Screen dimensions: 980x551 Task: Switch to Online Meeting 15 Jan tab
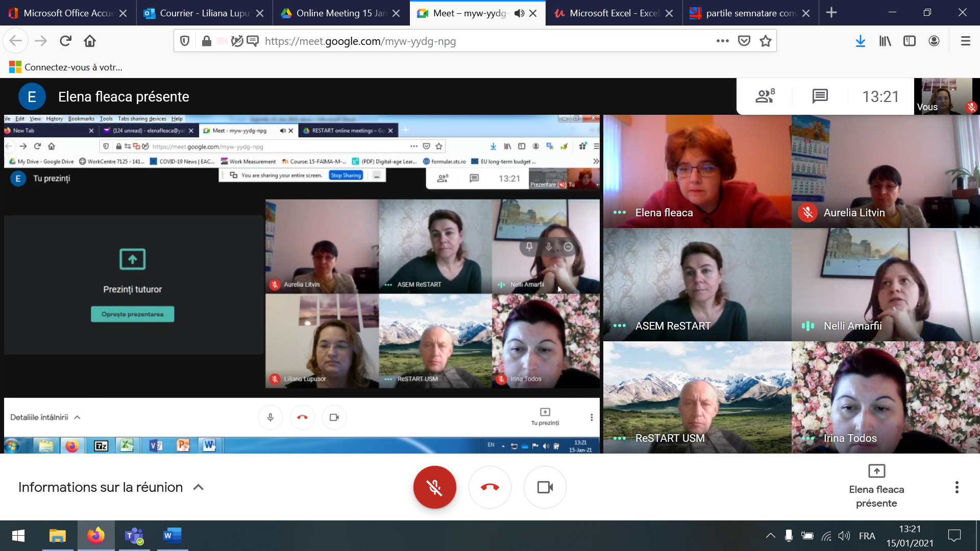pyautogui.click(x=341, y=13)
